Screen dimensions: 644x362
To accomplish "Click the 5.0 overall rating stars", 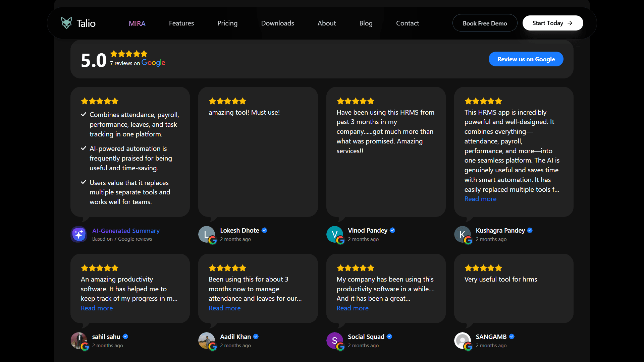I will [x=129, y=54].
